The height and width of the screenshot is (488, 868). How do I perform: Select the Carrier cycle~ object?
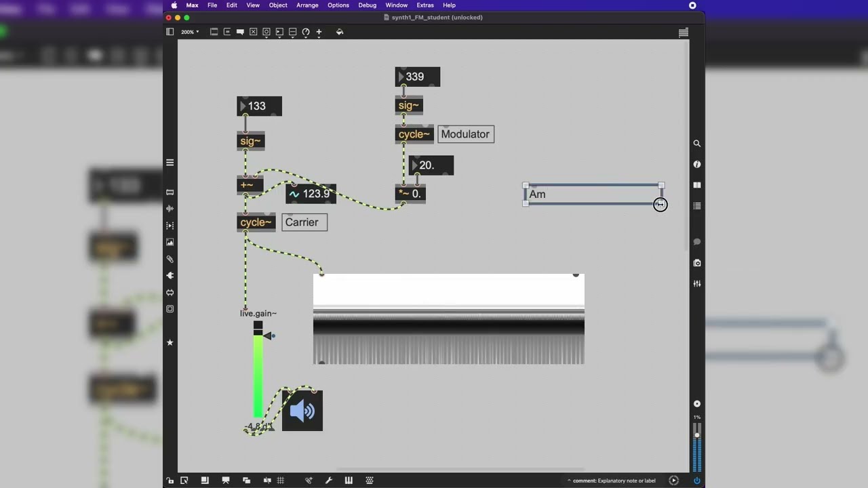click(256, 222)
